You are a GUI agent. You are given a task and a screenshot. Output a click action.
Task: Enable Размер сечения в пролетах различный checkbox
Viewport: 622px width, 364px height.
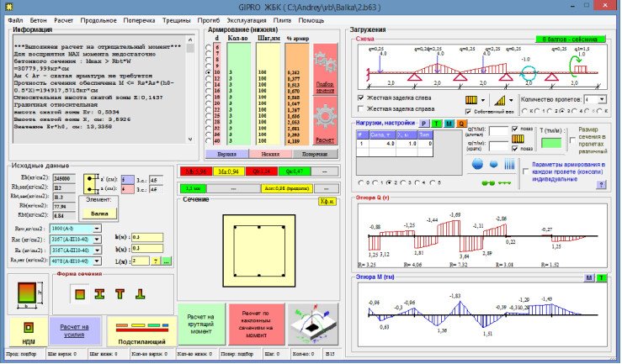(x=572, y=140)
